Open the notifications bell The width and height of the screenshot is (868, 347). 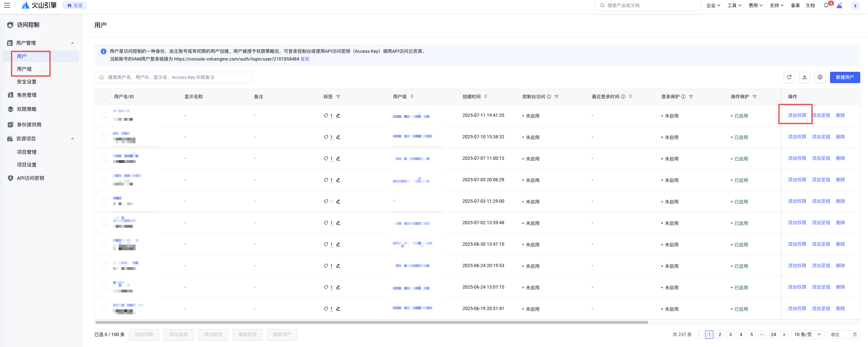point(826,5)
